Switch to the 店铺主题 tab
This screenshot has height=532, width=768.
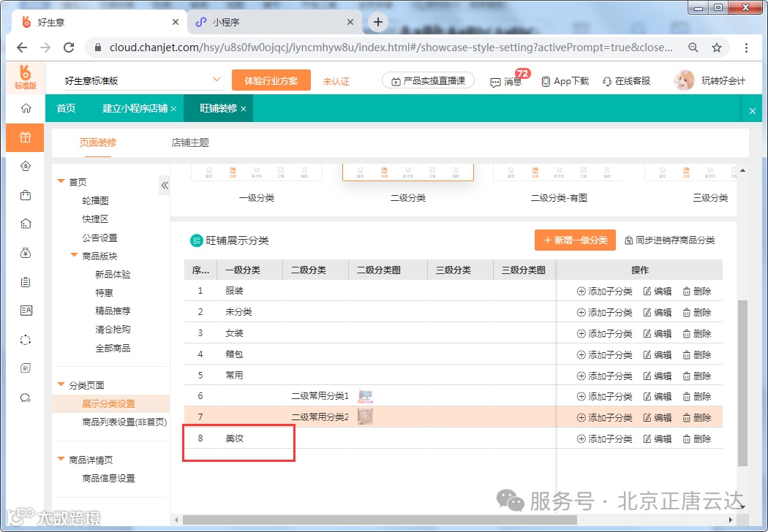coord(190,142)
